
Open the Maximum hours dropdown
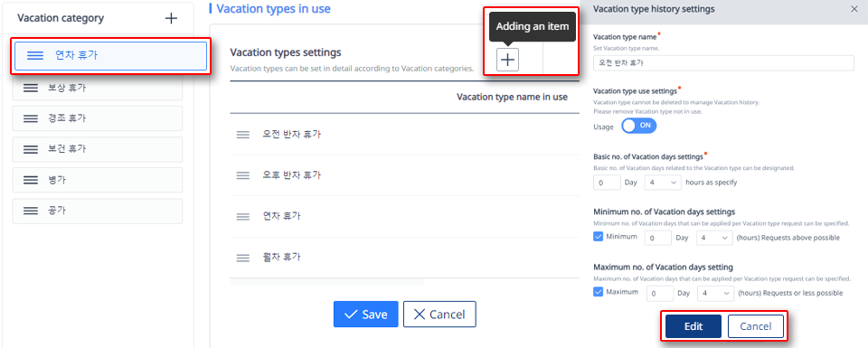pyautogui.click(x=715, y=293)
